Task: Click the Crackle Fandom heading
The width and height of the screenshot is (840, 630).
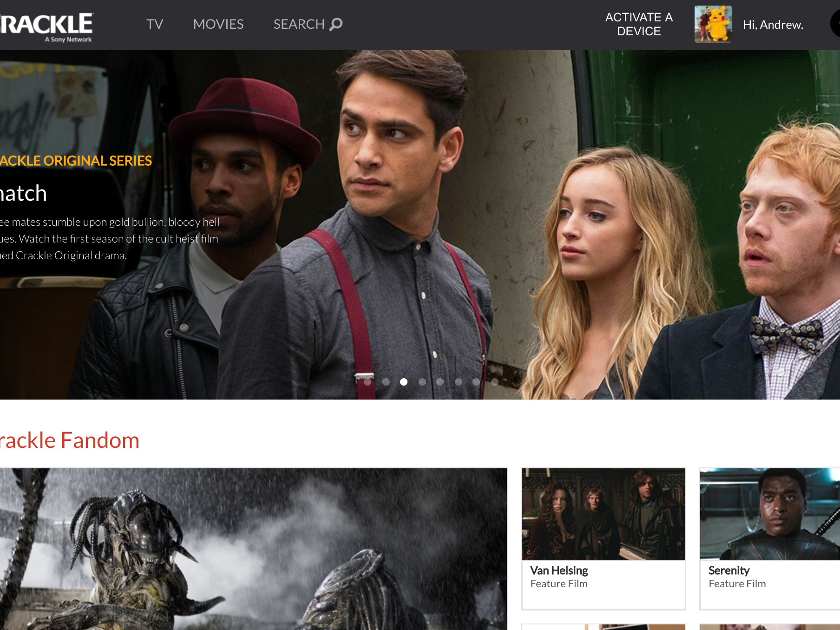Action: pyautogui.click(x=70, y=440)
